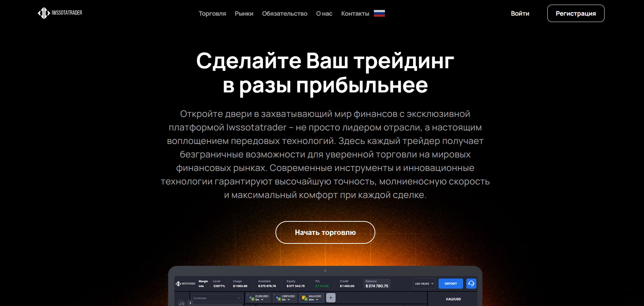
Task: Click the Войти login link
Action: [520, 14]
